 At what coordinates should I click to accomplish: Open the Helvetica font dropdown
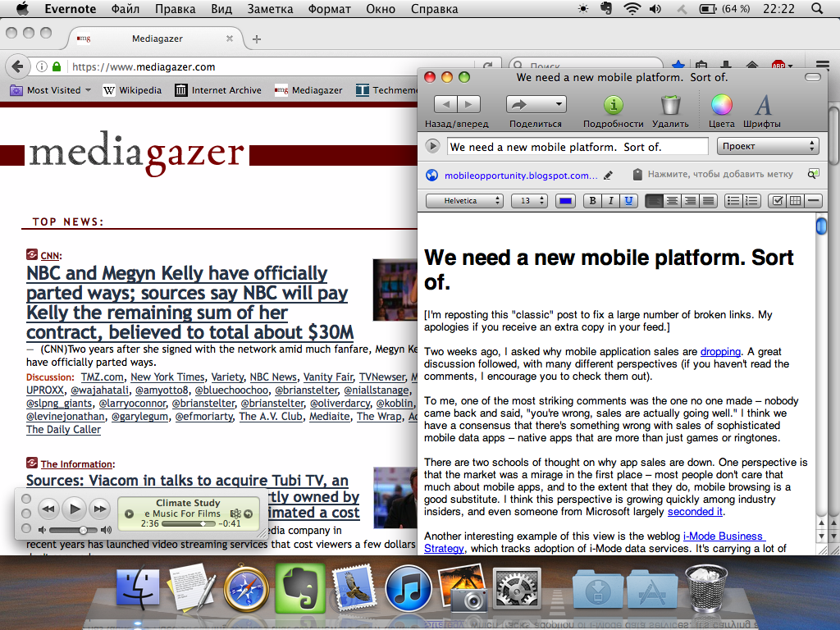point(464,201)
